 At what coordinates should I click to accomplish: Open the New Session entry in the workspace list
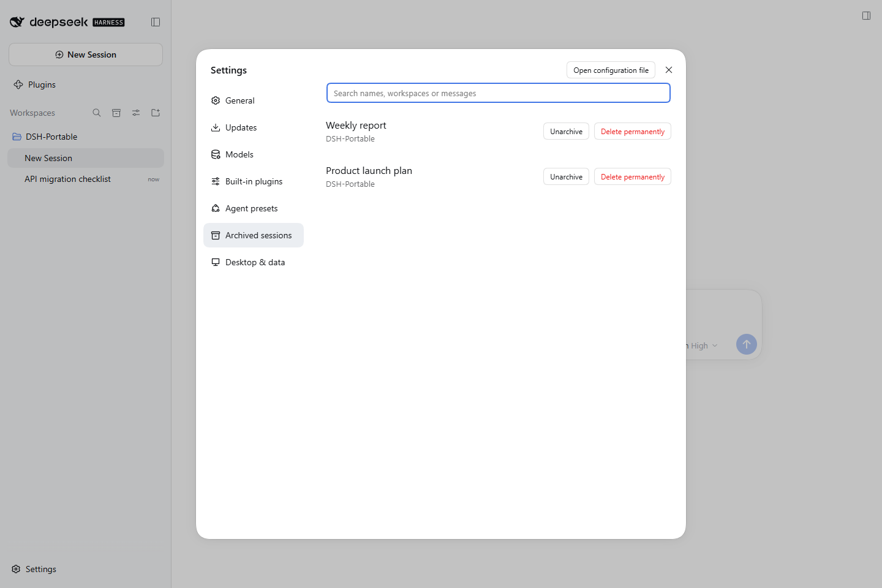click(86, 158)
